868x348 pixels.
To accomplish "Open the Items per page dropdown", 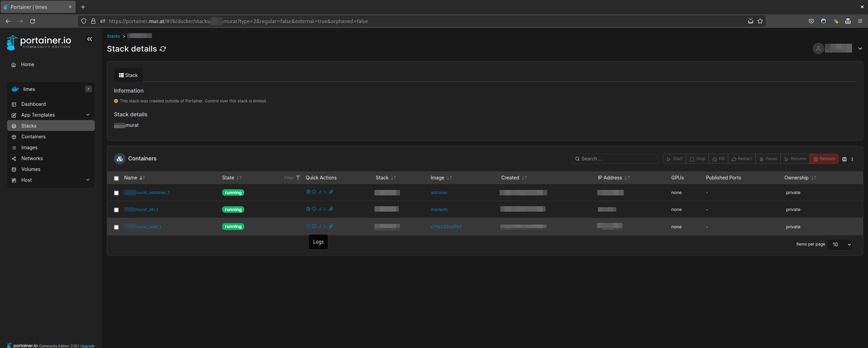I will tap(840, 245).
